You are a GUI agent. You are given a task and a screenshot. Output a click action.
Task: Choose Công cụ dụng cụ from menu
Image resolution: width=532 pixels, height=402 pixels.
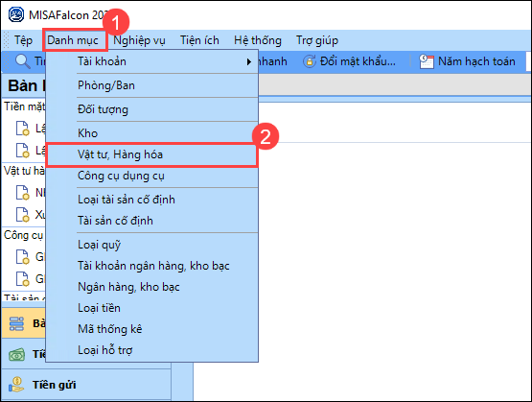[x=152, y=176]
